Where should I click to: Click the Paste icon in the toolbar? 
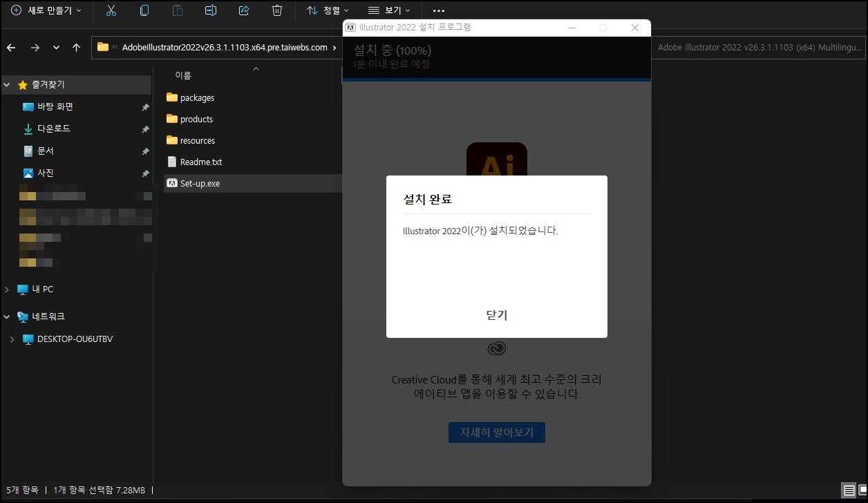coord(178,10)
